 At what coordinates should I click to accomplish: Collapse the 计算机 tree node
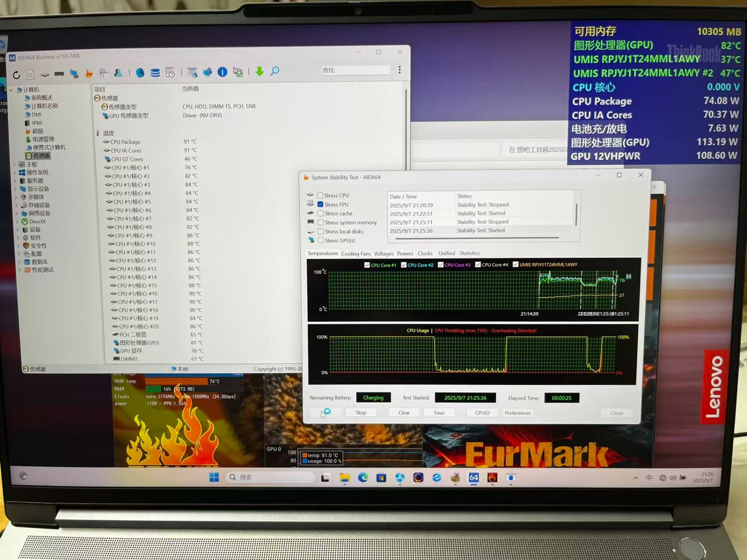[x=11, y=90]
